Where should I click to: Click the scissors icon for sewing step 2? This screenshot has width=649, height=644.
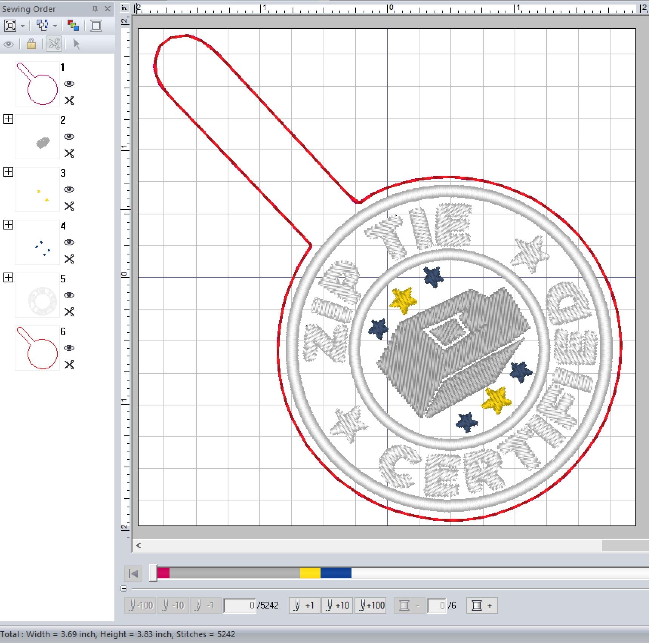click(x=69, y=153)
